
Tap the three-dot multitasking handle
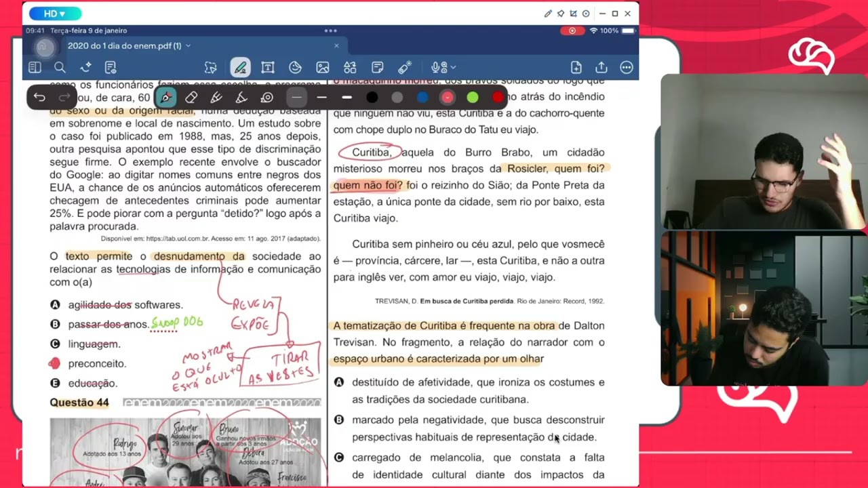[330, 30]
